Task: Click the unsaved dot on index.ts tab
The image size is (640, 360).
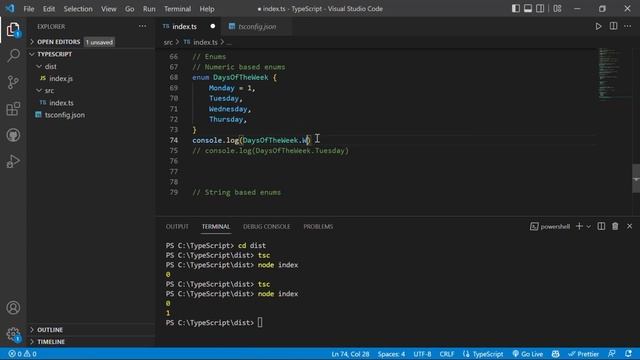Action: [x=213, y=27]
